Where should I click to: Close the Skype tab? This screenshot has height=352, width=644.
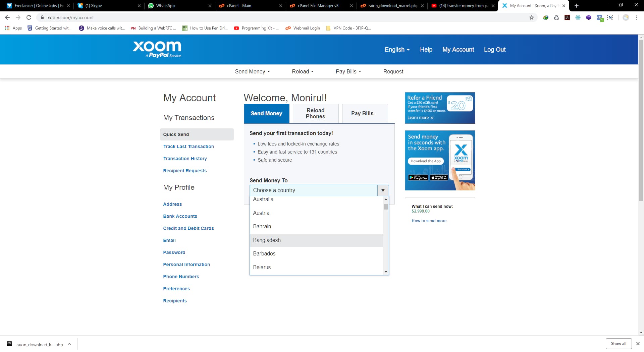(x=139, y=6)
